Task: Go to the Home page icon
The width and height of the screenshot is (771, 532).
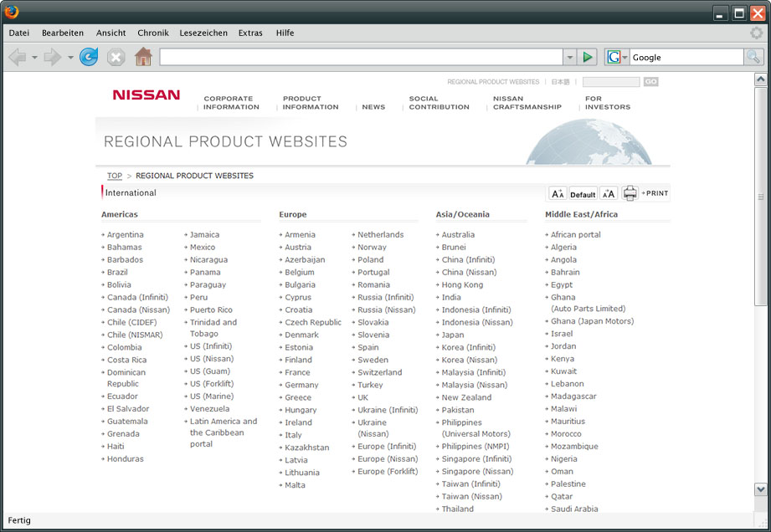Action: point(144,57)
